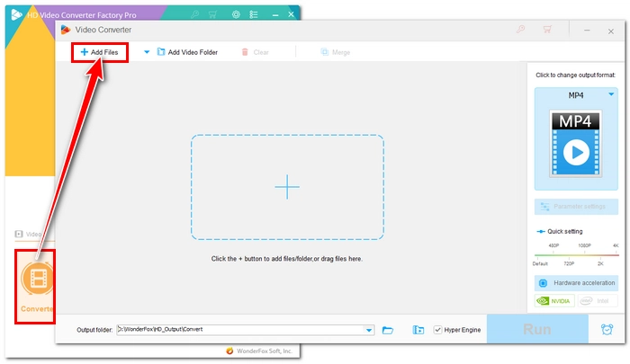
Task: Click the Run button
Action: pos(537,329)
